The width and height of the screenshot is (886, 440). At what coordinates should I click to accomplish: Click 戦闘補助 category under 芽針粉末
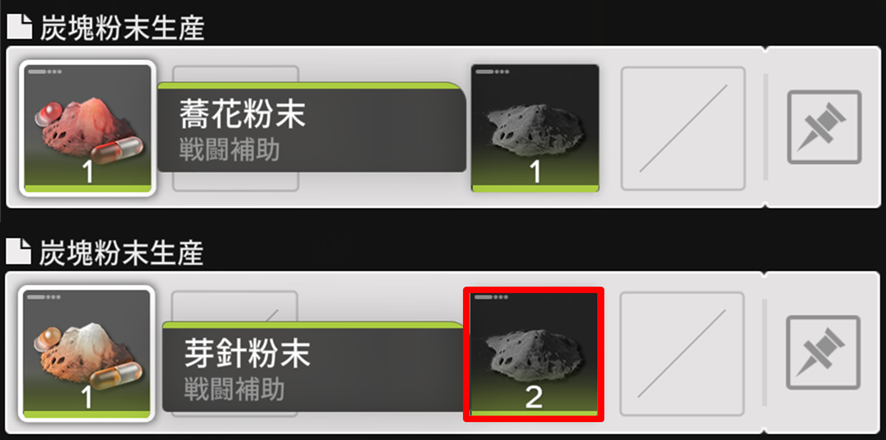[234, 391]
